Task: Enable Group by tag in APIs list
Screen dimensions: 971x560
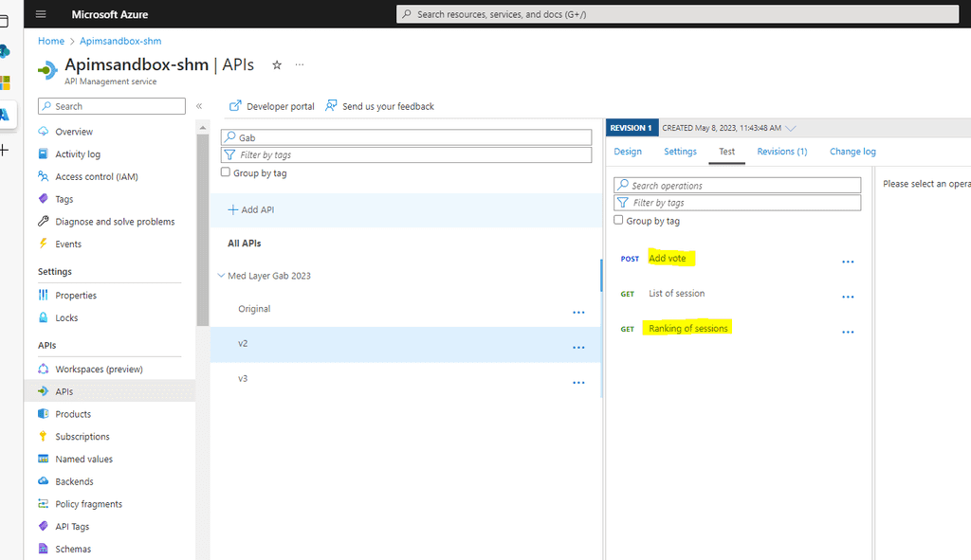Action: pyautogui.click(x=226, y=172)
